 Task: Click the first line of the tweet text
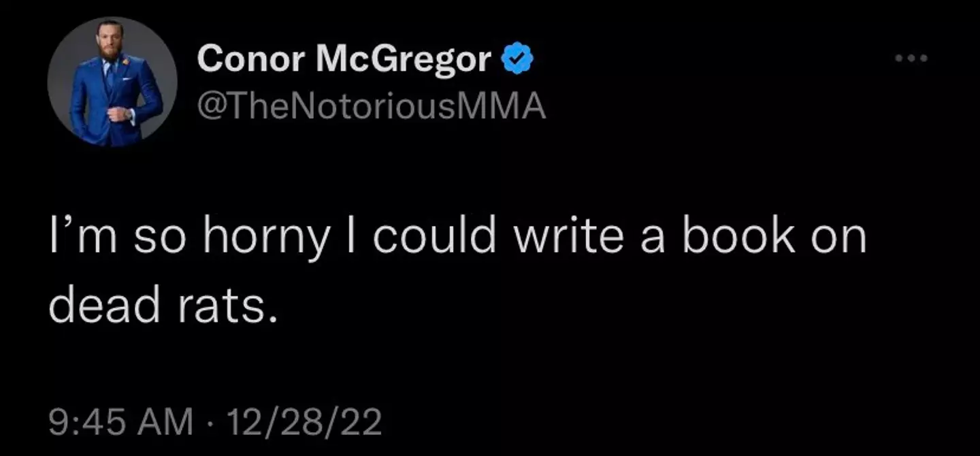click(457, 238)
